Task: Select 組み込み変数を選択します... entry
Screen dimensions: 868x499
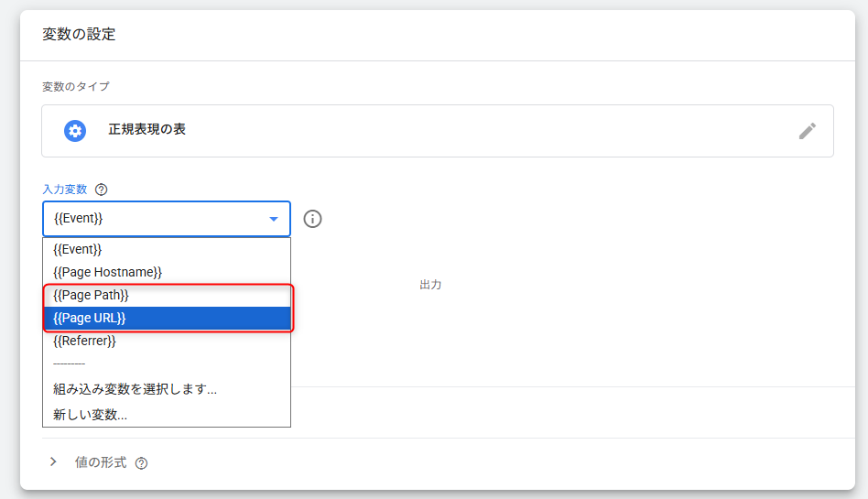Action: pos(135,389)
